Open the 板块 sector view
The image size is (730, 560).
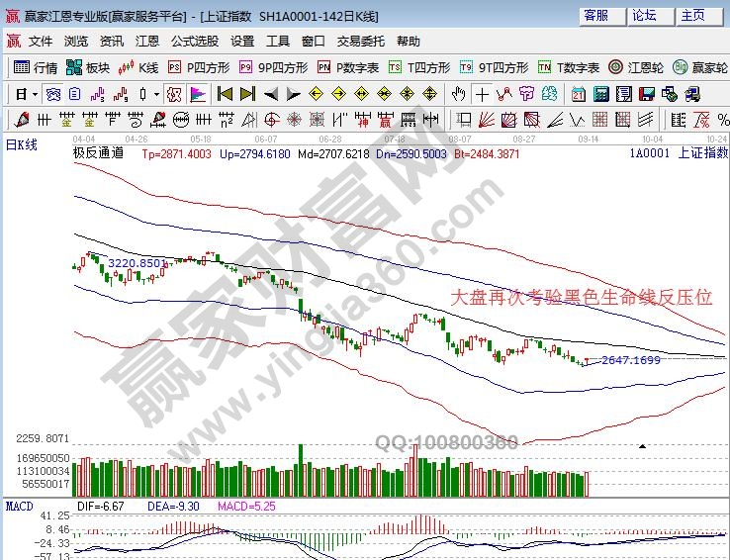click(x=88, y=67)
